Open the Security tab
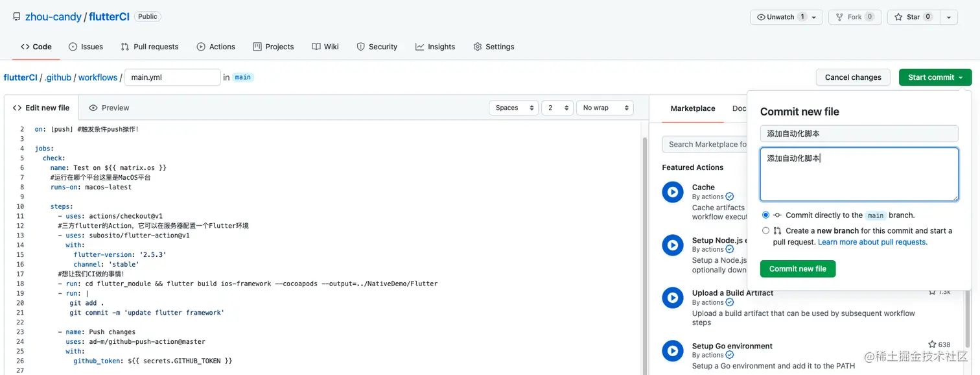 tap(377, 47)
